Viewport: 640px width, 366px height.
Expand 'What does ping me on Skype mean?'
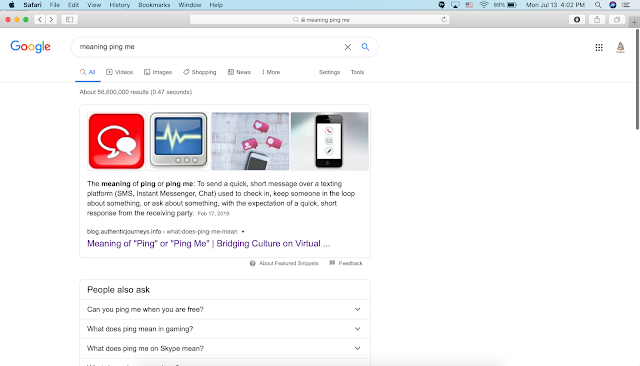(225, 348)
